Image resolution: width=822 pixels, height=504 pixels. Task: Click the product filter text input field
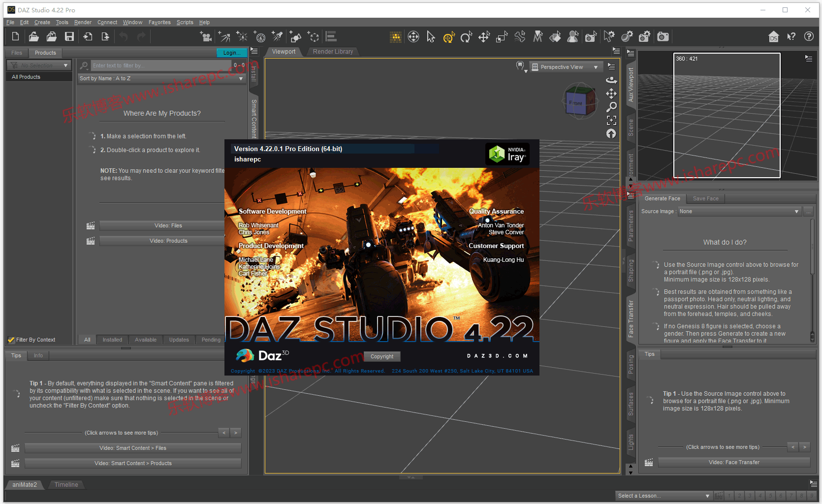tap(160, 65)
